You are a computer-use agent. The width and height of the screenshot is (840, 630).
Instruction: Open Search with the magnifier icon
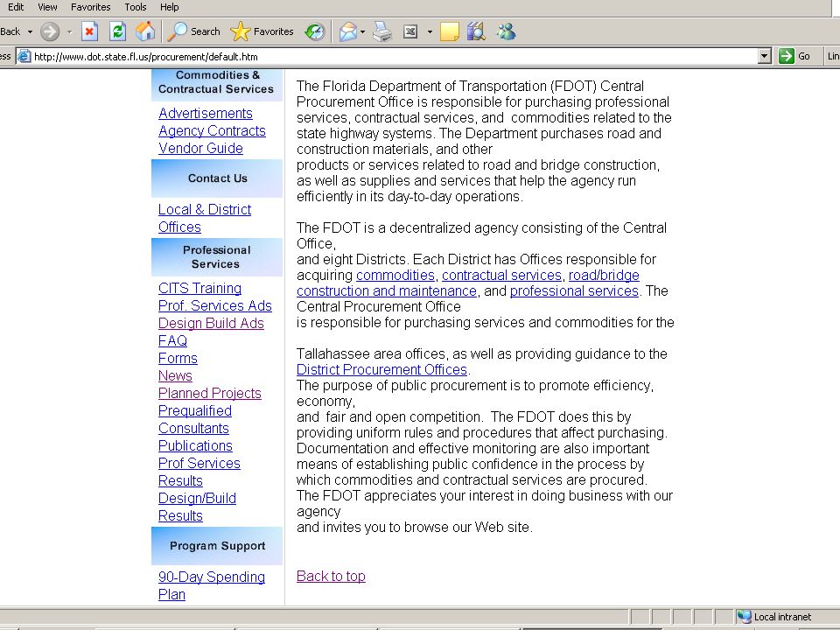tap(194, 31)
